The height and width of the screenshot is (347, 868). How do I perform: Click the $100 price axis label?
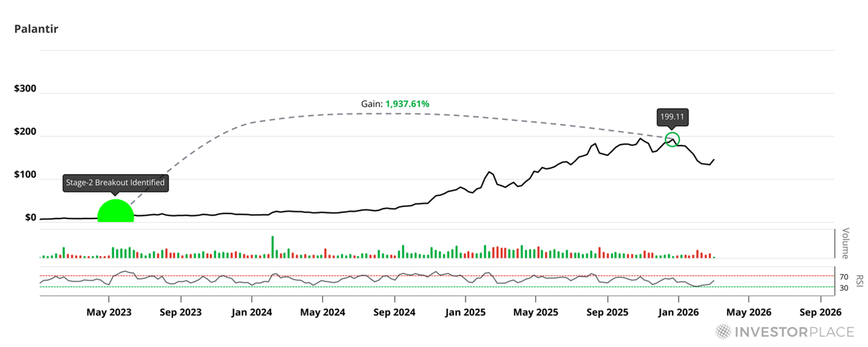[x=25, y=175]
